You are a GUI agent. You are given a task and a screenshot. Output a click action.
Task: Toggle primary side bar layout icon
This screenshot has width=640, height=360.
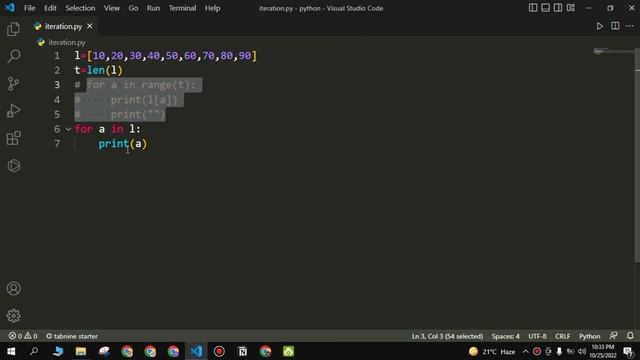click(533, 8)
